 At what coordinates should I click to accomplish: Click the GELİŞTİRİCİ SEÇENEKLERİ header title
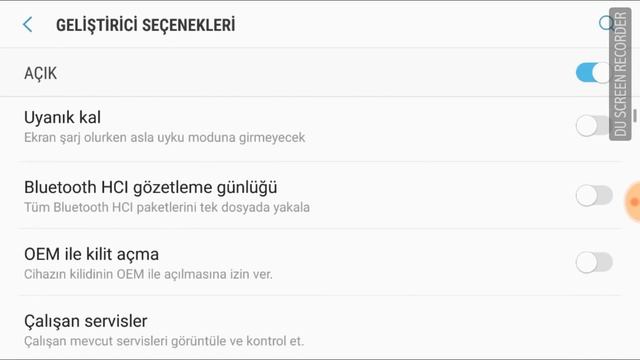[146, 25]
